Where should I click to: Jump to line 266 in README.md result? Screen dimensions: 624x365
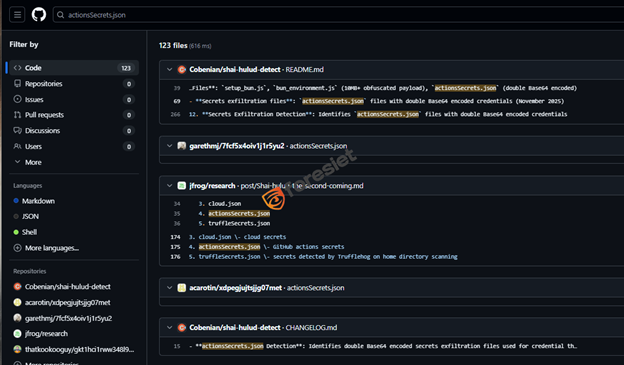click(176, 114)
